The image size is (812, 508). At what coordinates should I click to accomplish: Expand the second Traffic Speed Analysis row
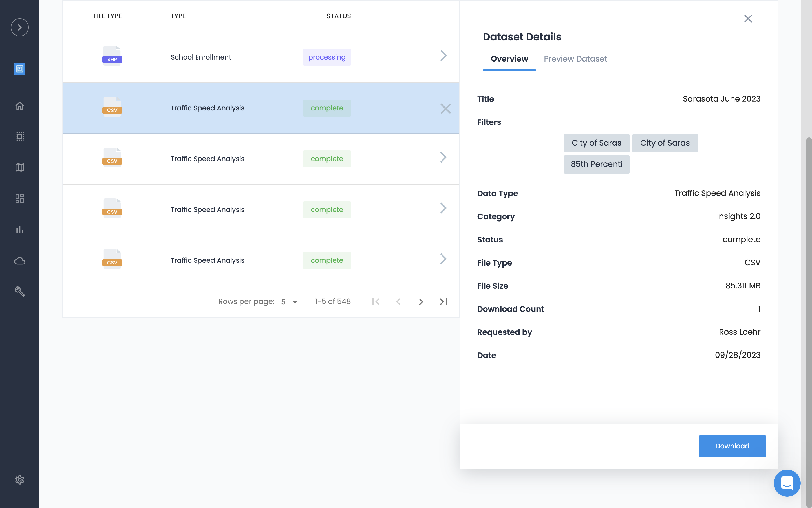[x=443, y=157]
